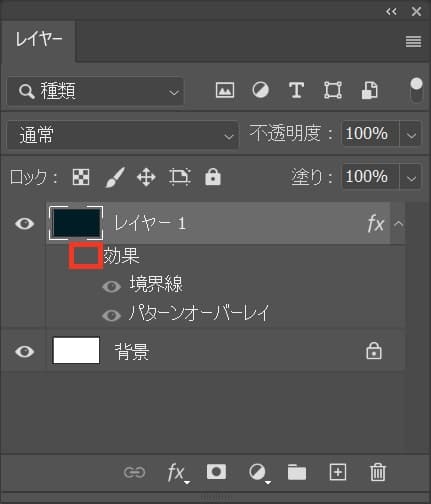Click the delete layer trash icon
Viewport: 431px width, 504px height.
[x=378, y=472]
